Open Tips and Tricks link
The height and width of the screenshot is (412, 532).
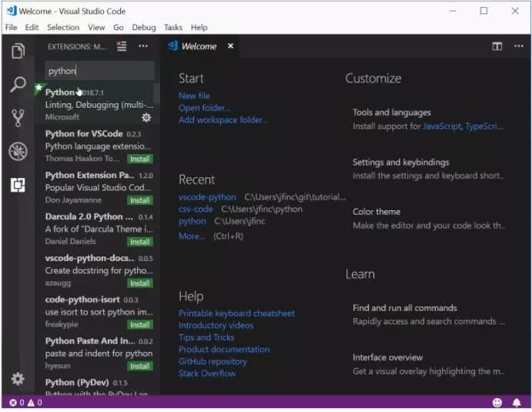[206, 337]
